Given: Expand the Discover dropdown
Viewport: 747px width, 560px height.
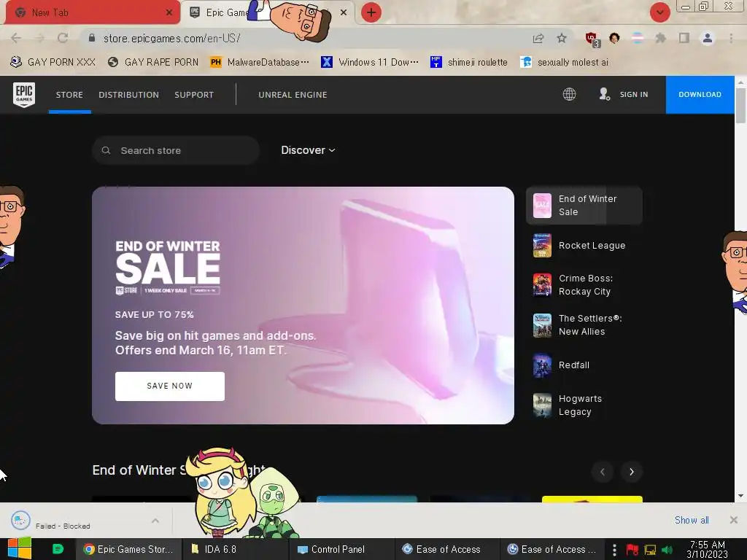Looking at the screenshot, I should [308, 150].
